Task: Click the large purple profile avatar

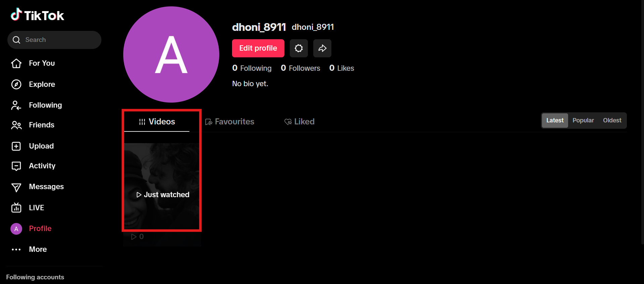Action: click(171, 54)
